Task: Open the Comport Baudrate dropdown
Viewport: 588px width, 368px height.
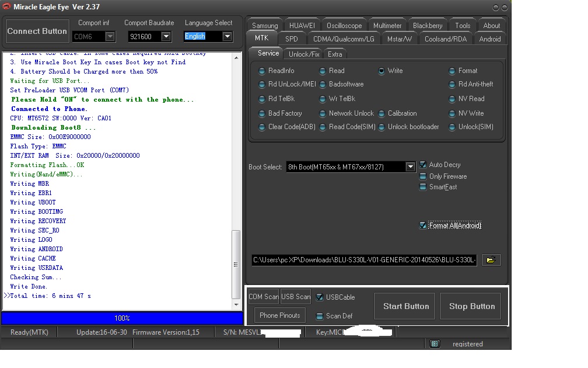Action: pos(166,36)
